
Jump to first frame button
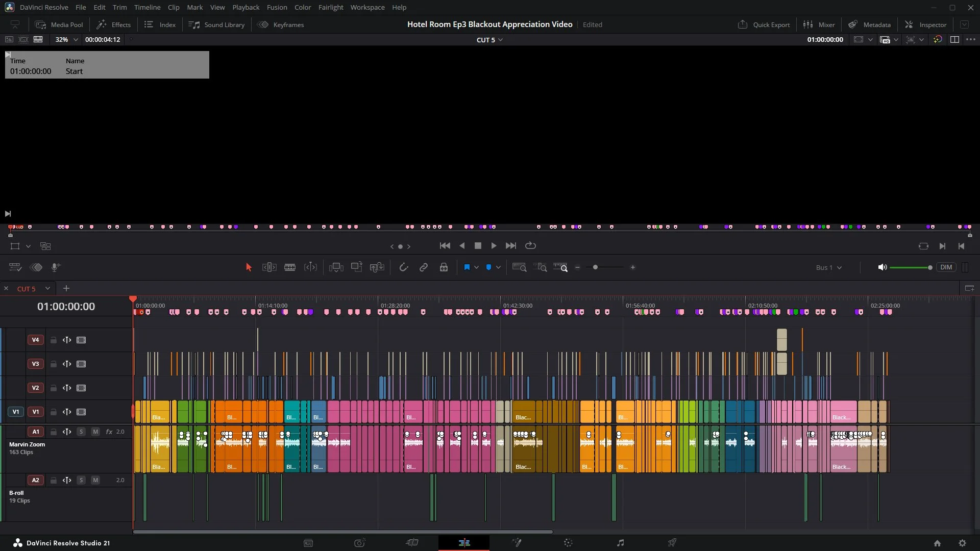coord(445,246)
